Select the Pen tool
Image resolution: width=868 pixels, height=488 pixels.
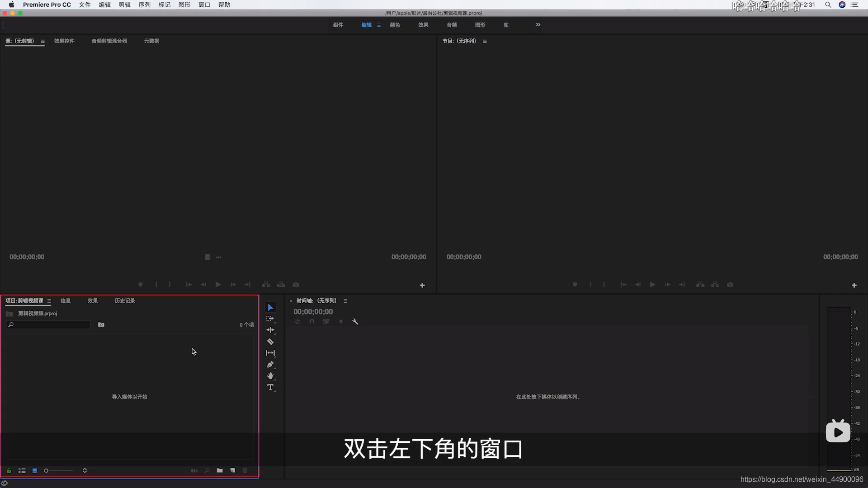pyautogui.click(x=270, y=365)
